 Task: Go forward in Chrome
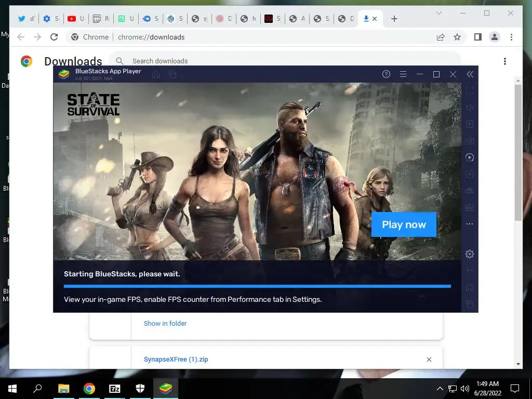[37, 37]
